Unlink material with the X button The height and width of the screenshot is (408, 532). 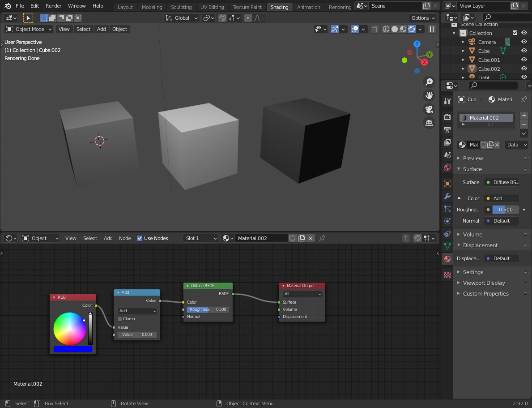click(x=497, y=145)
